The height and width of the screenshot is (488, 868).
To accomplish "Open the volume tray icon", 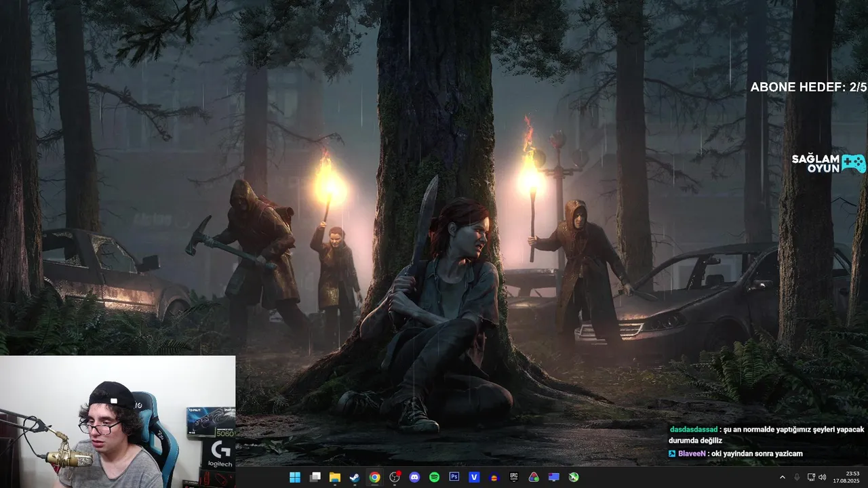I will (x=822, y=477).
